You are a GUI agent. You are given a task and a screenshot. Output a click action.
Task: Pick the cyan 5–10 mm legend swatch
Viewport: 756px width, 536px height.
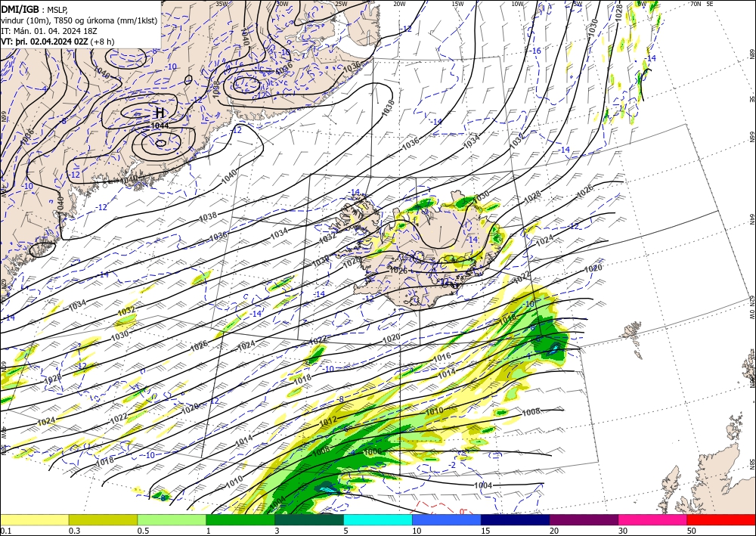[x=378, y=519]
